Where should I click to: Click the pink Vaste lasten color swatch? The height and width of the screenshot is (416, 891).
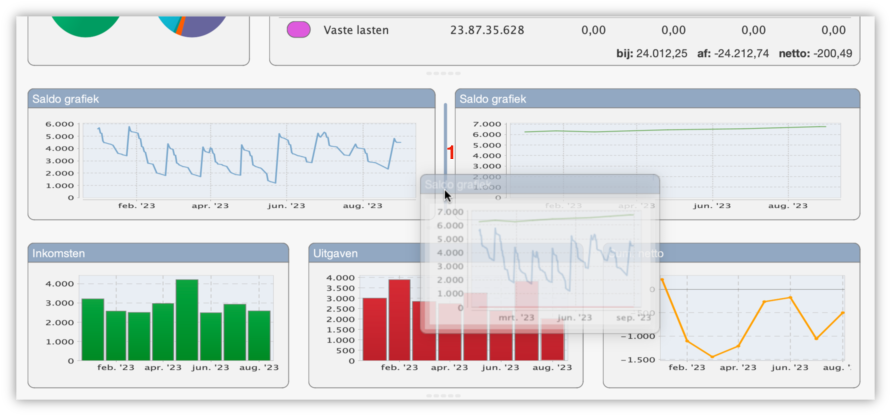(x=298, y=30)
